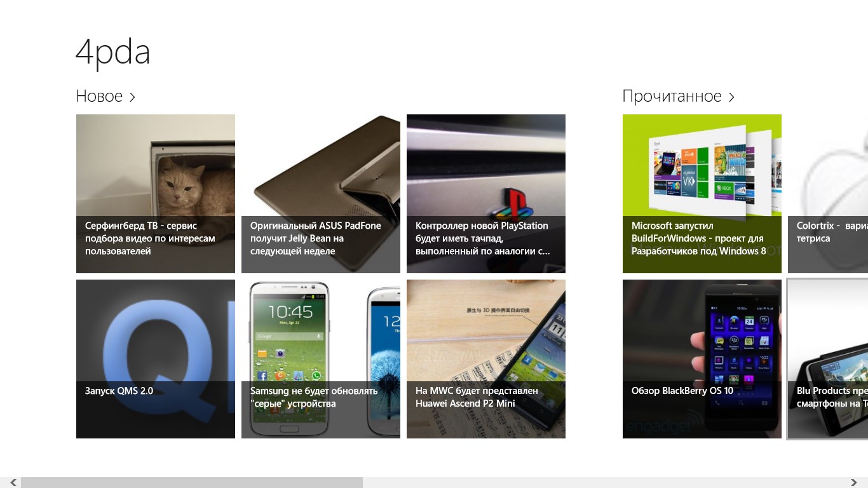Open the Запуск QMS 2.0 tile
The height and width of the screenshot is (488, 868).
[x=156, y=359]
